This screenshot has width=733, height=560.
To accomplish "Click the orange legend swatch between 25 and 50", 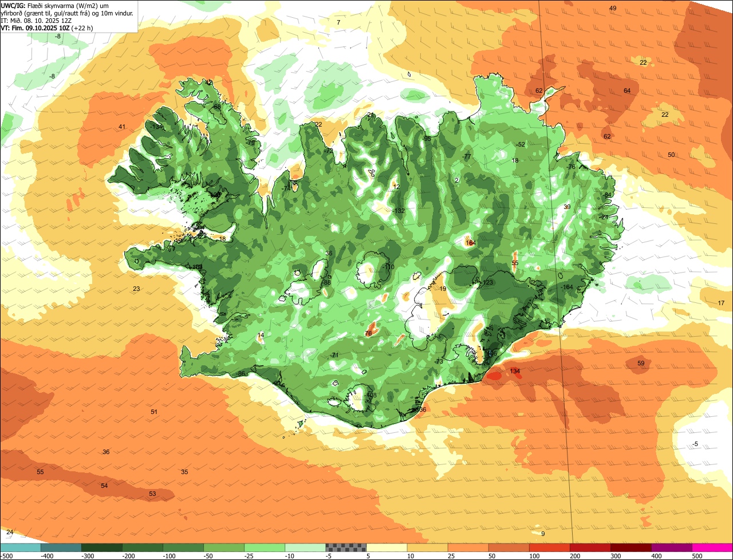I will coord(468,547).
